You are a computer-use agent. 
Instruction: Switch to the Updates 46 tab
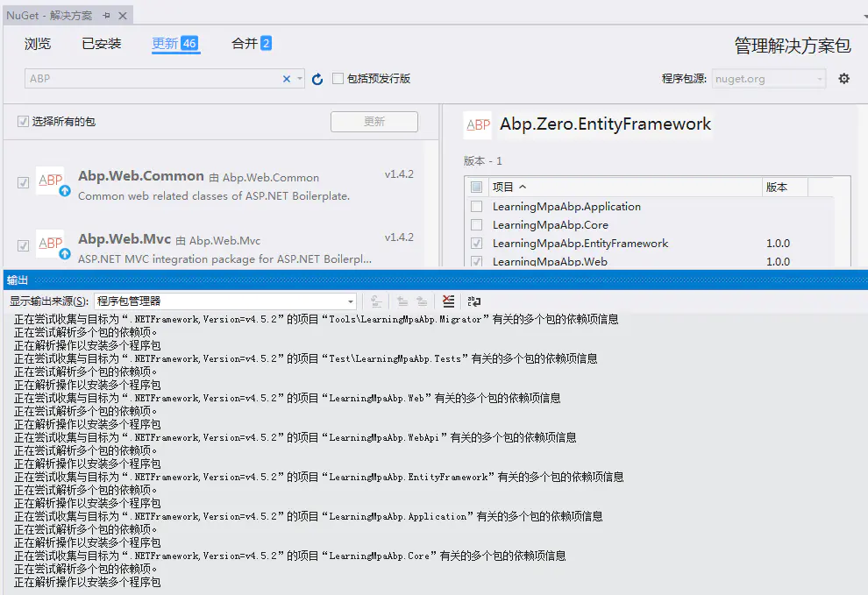click(x=175, y=44)
